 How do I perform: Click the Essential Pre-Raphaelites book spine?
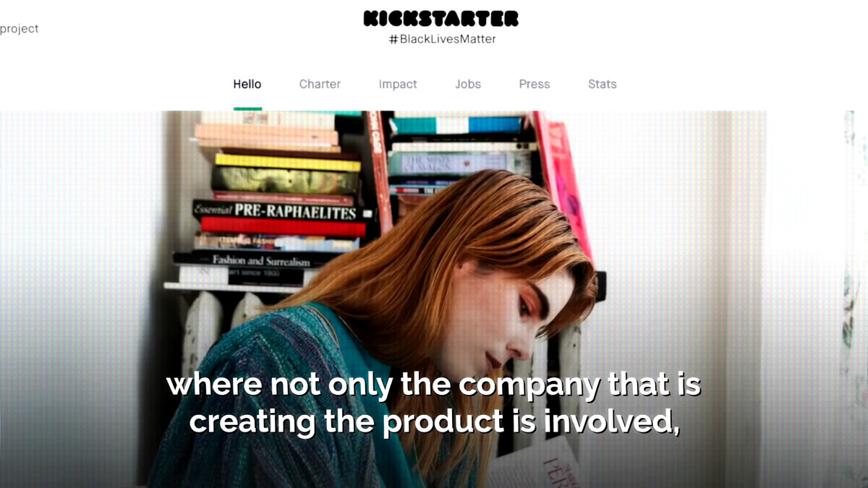pyautogui.click(x=284, y=211)
